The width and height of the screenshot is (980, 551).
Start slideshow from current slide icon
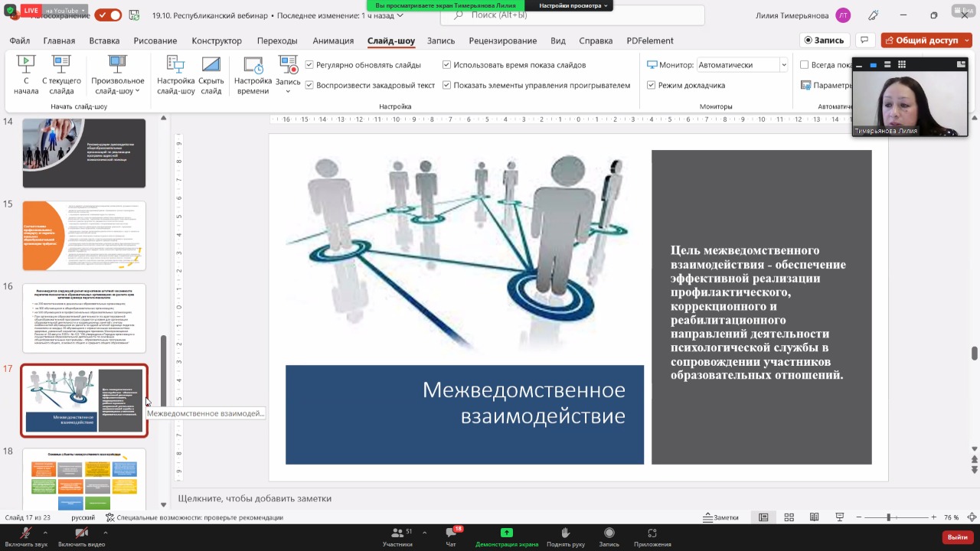(61, 65)
